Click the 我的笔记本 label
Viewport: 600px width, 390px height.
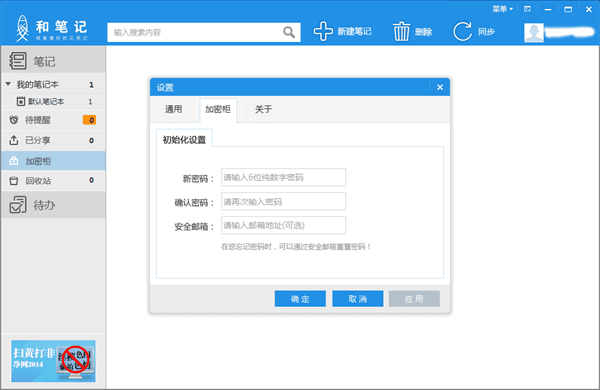38,85
